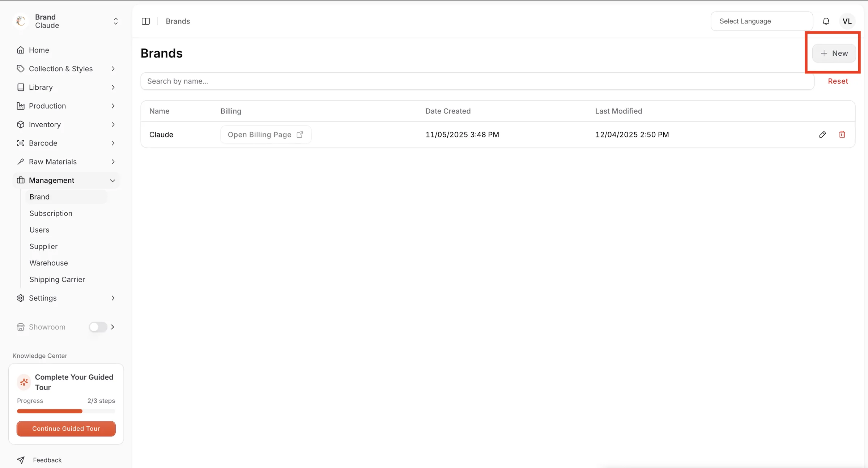868x468 pixels.
Task: Click the Barcode scanner icon
Action: pyautogui.click(x=21, y=143)
